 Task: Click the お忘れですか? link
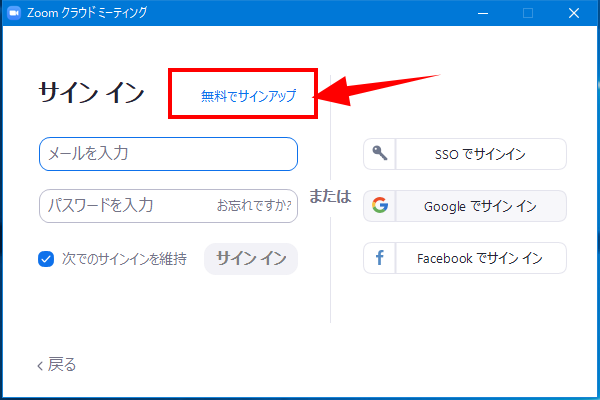click(x=254, y=206)
